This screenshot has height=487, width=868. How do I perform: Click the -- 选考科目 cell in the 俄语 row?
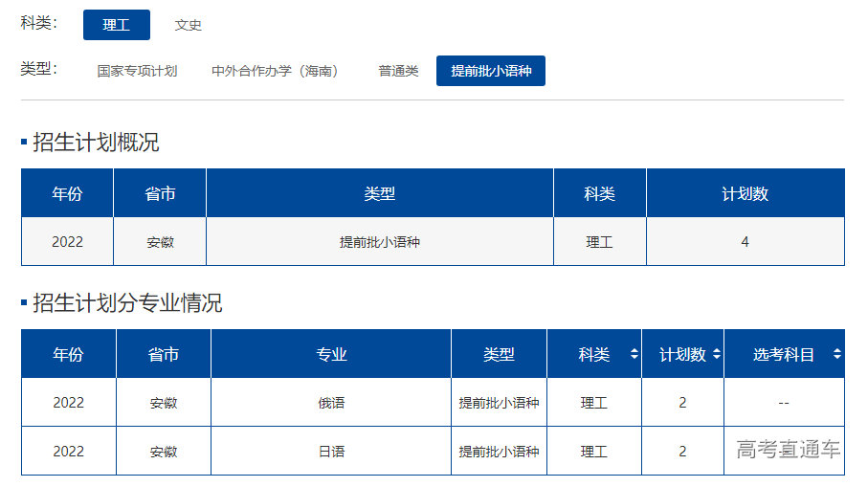(x=785, y=403)
